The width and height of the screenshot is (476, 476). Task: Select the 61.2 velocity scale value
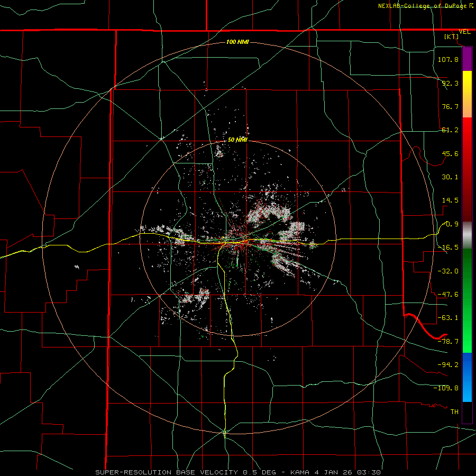pos(450,130)
